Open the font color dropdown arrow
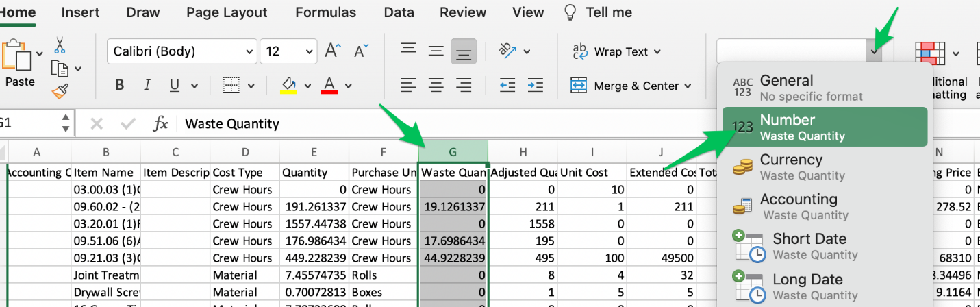The width and height of the screenshot is (980, 307). (x=348, y=86)
